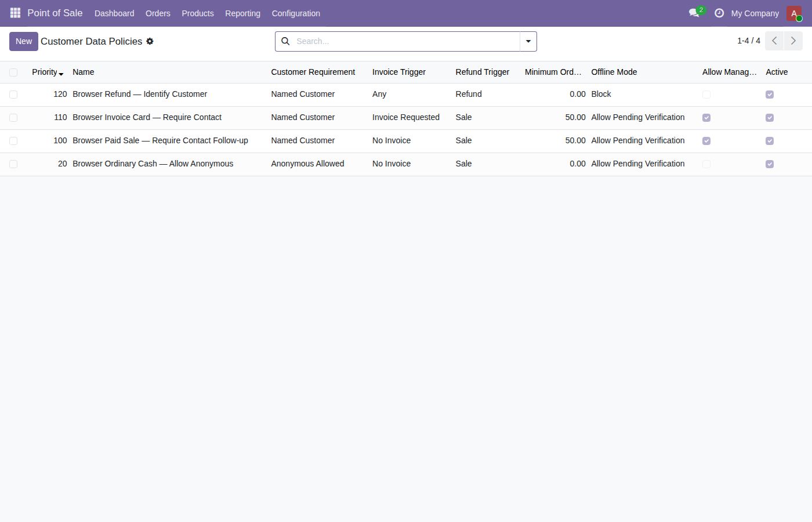Open the user avatar menu
This screenshot has width=812, height=522.
tap(794, 13)
